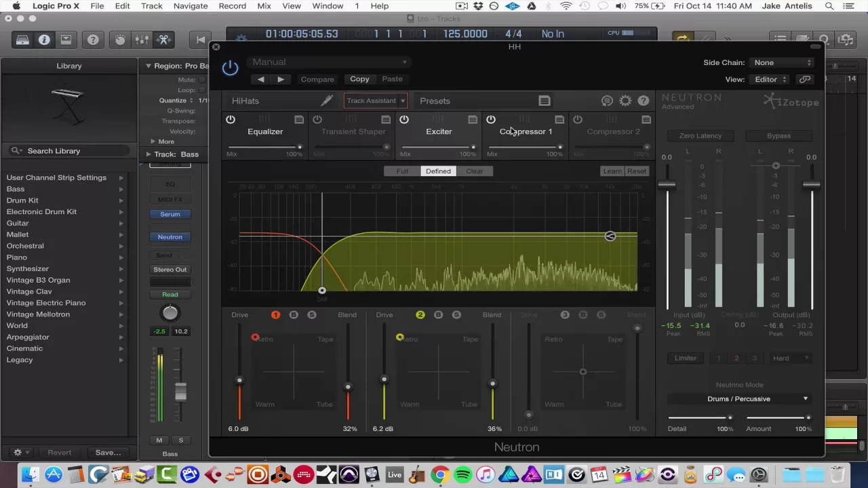Toggle the Exciter module power

(x=404, y=120)
